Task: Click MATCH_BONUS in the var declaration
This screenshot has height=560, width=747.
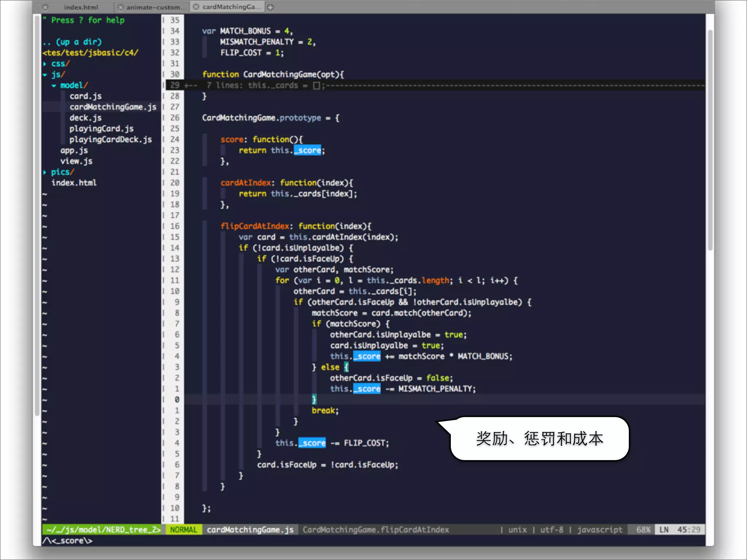Action: pyautogui.click(x=245, y=31)
